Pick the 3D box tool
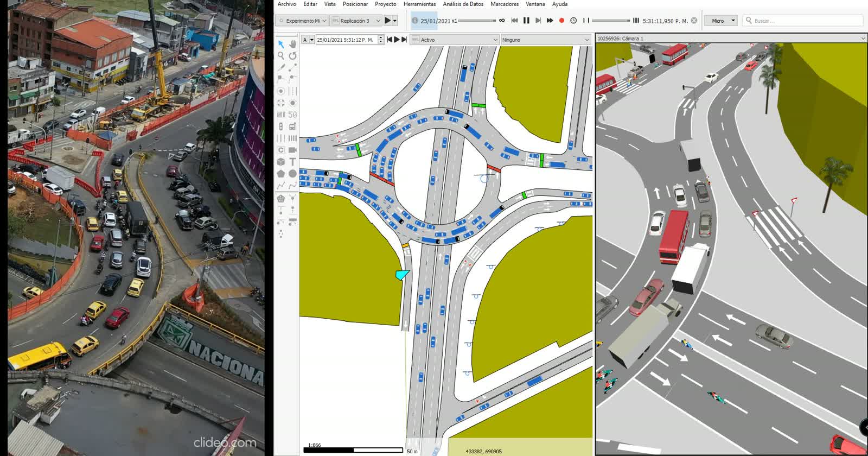The width and height of the screenshot is (868, 456). click(281, 162)
